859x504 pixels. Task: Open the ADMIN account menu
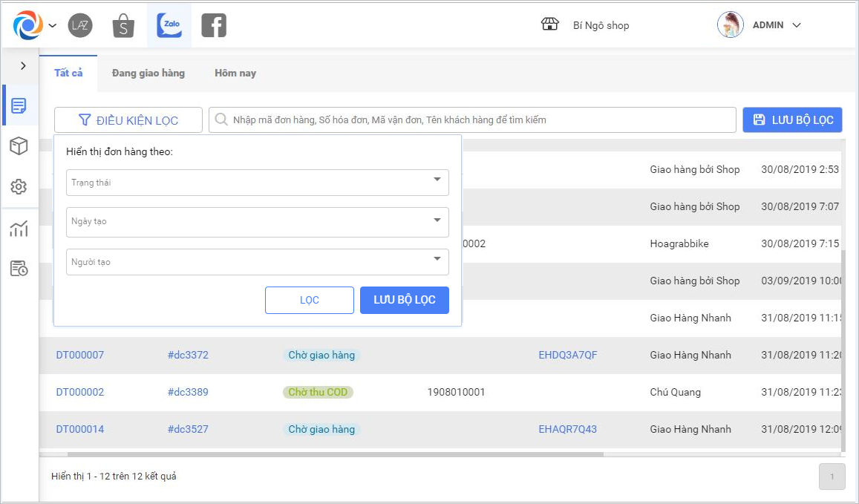(776, 25)
